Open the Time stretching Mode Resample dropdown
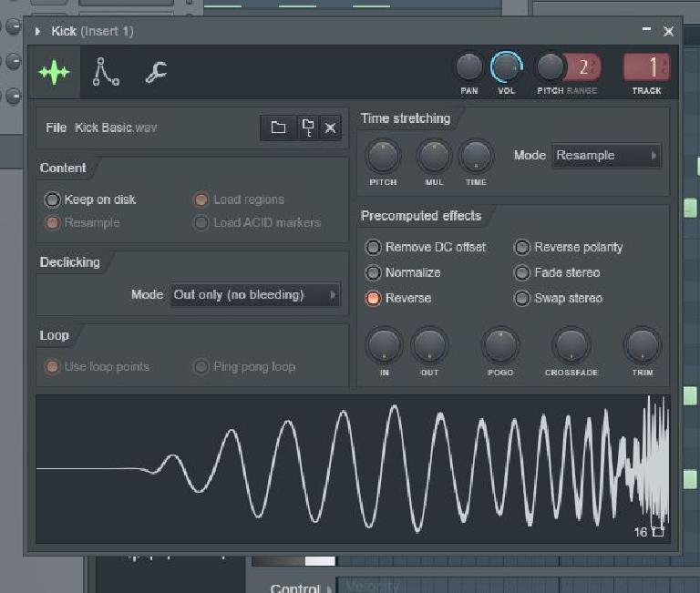This screenshot has width=700, height=593. click(x=606, y=155)
